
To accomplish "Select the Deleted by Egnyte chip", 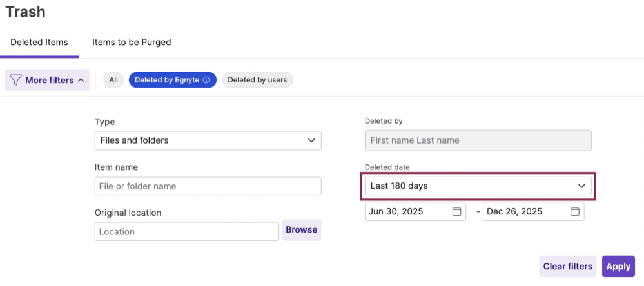I will pyautogui.click(x=168, y=80).
